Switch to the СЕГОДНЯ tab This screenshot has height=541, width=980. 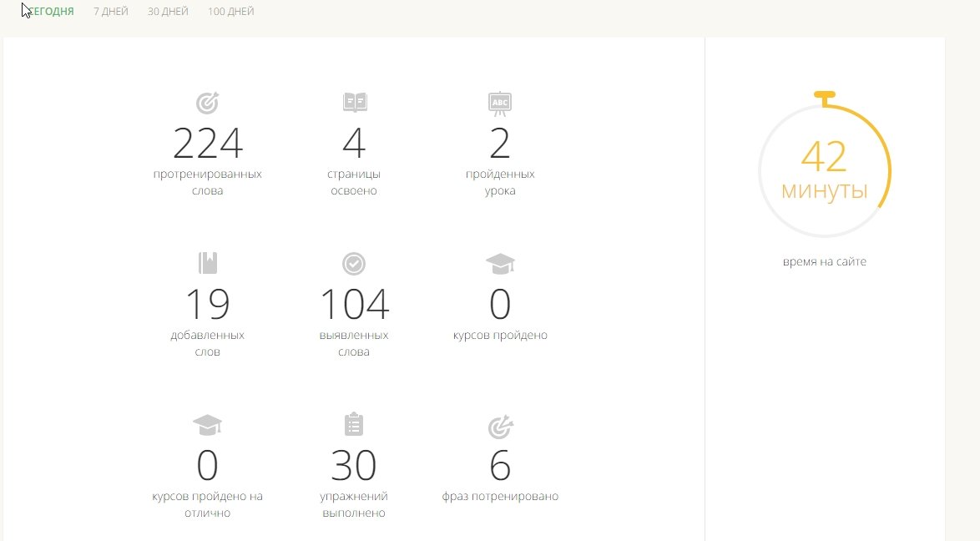50,12
